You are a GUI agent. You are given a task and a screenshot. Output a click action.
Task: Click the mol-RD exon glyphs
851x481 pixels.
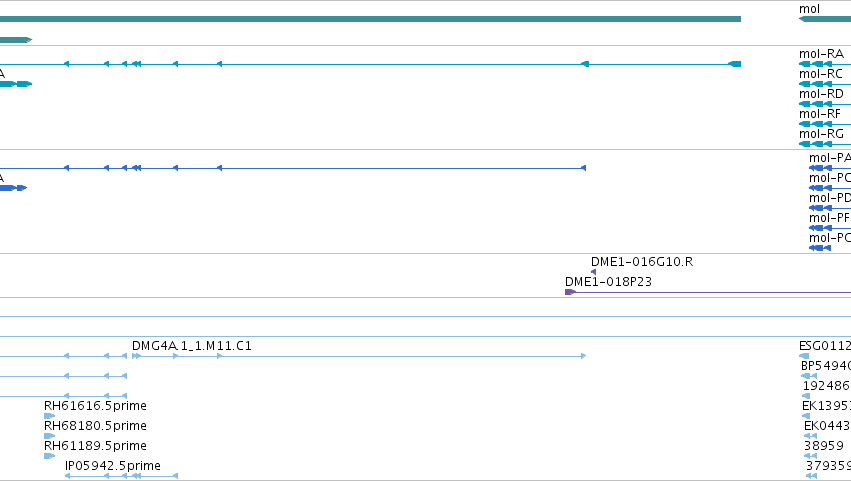pyautogui.click(x=815, y=104)
